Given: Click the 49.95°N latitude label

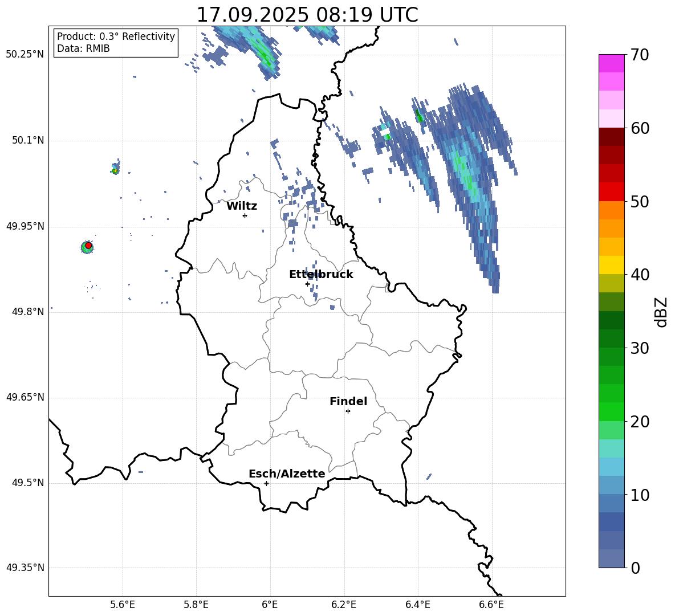Looking at the screenshot, I should [x=25, y=226].
